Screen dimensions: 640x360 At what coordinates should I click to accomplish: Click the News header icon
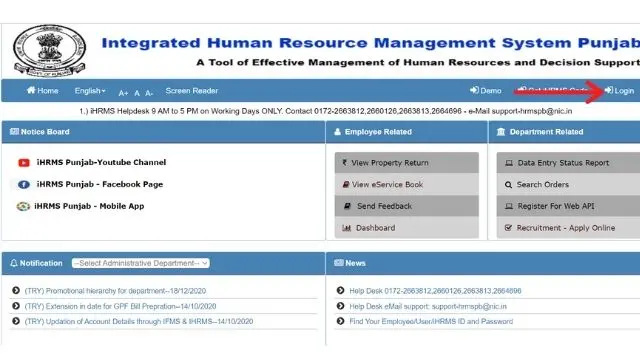click(x=338, y=263)
